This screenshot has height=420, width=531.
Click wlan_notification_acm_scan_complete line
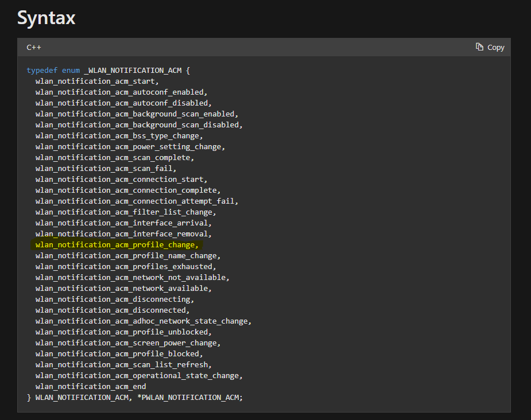115,157
